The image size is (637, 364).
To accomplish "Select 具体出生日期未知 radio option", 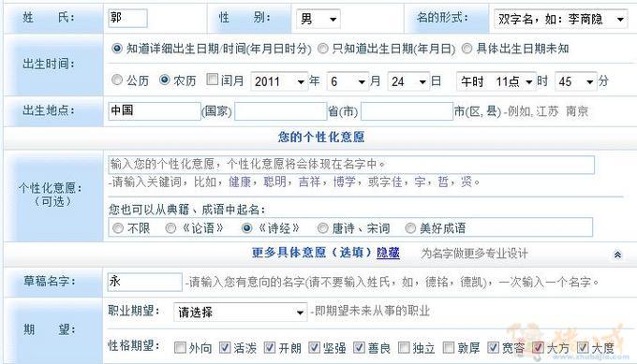I will (x=467, y=49).
